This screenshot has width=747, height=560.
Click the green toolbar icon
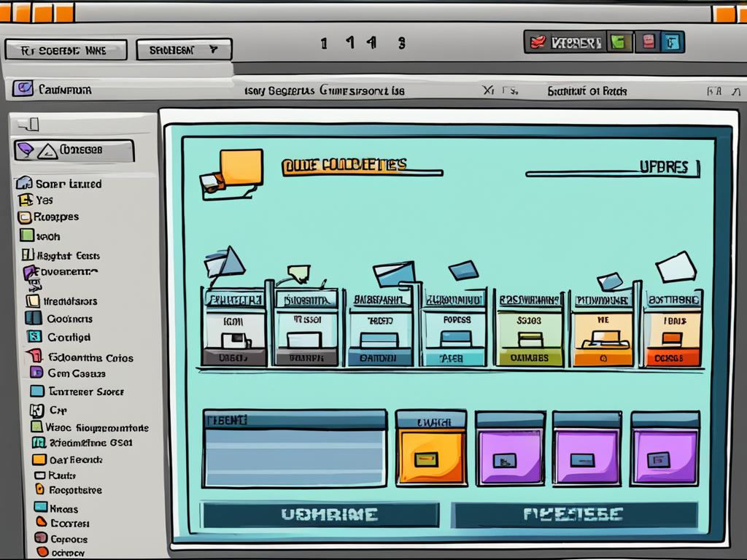[x=619, y=42]
